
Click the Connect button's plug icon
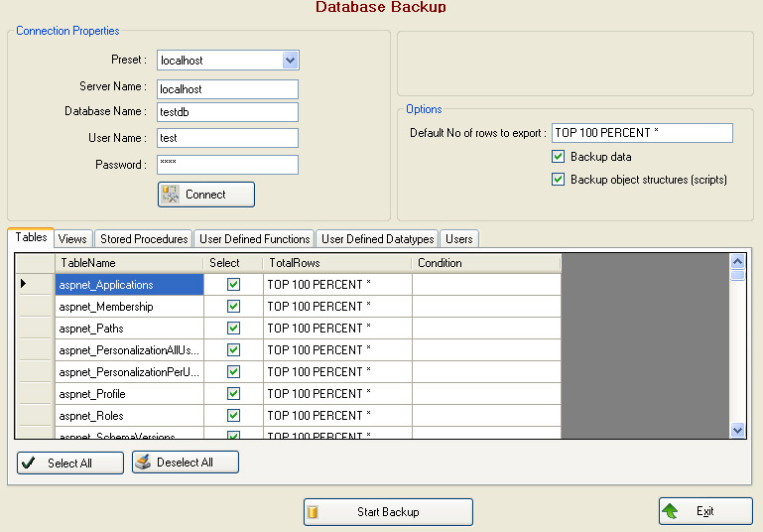pos(171,195)
